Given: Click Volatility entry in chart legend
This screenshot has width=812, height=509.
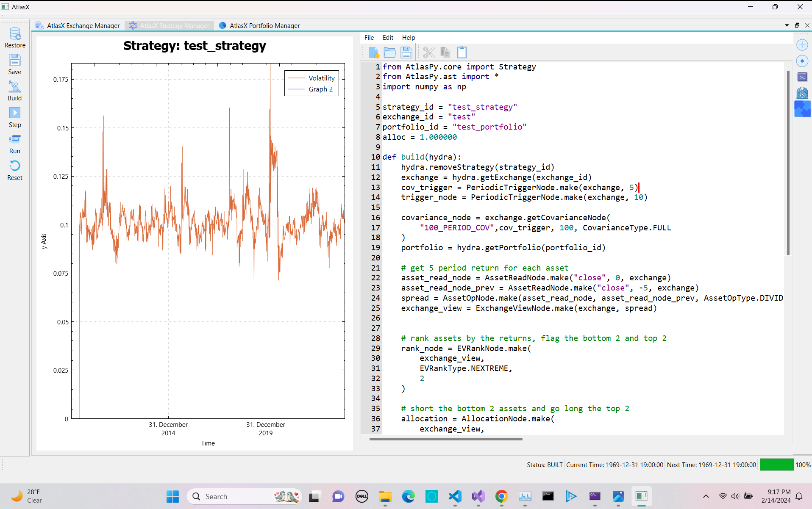Looking at the screenshot, I should 312,78.
